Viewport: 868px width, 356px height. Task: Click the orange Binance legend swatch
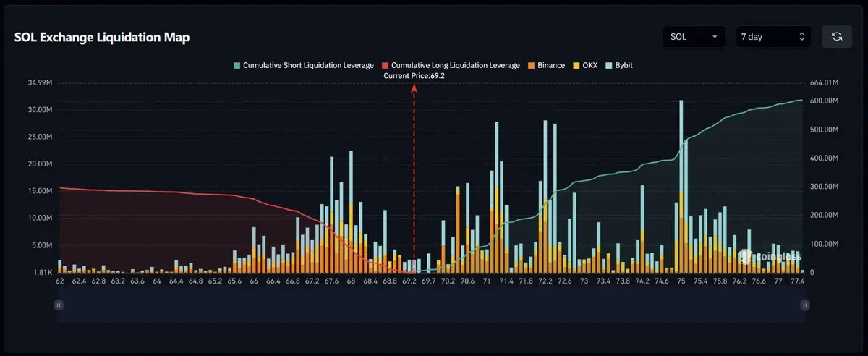coord(531,65)
